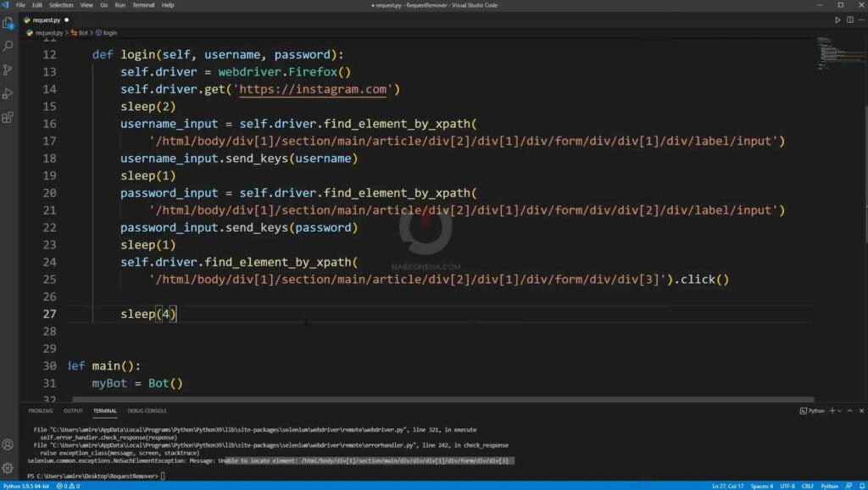Select the request.py editor tab
The width and height of the screenshot is (868, 490).
point(46,20)
